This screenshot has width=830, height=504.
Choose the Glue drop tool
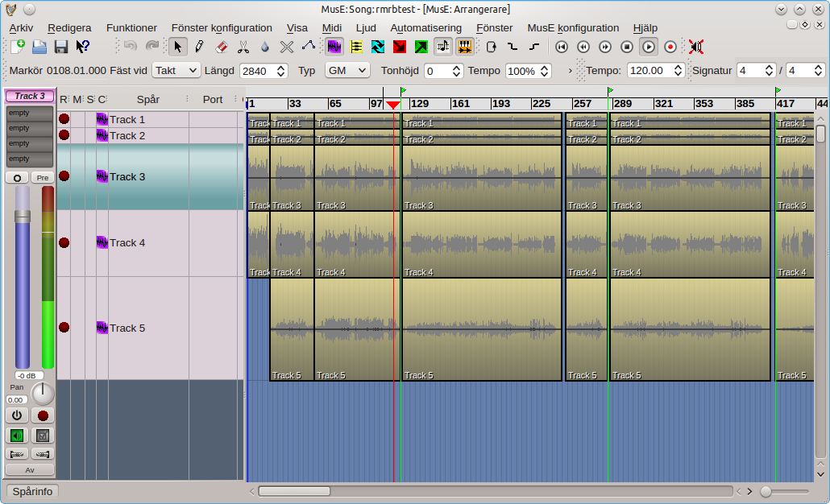tap(264, 47)
